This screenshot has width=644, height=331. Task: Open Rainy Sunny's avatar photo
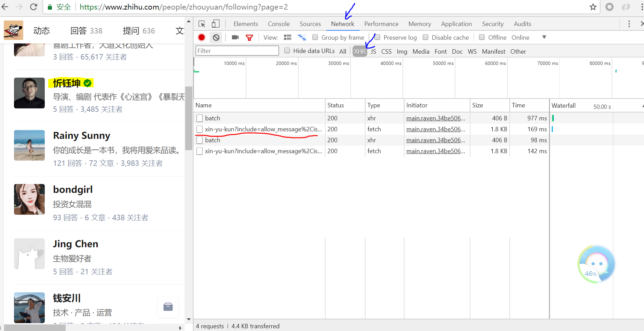(x=29, y=145)
